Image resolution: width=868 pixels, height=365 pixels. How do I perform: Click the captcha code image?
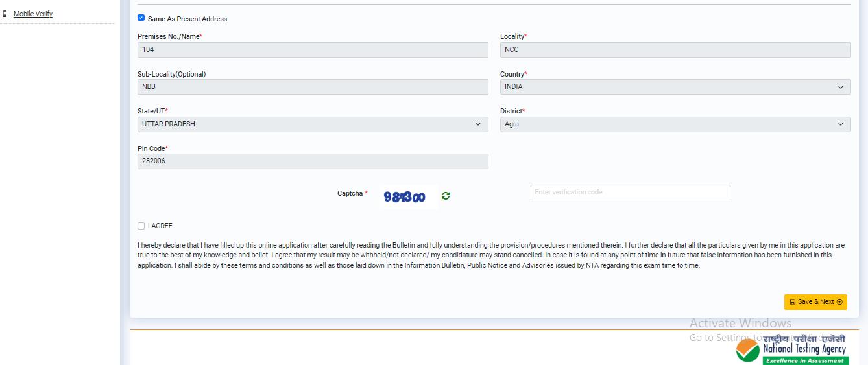pos(405,196)
